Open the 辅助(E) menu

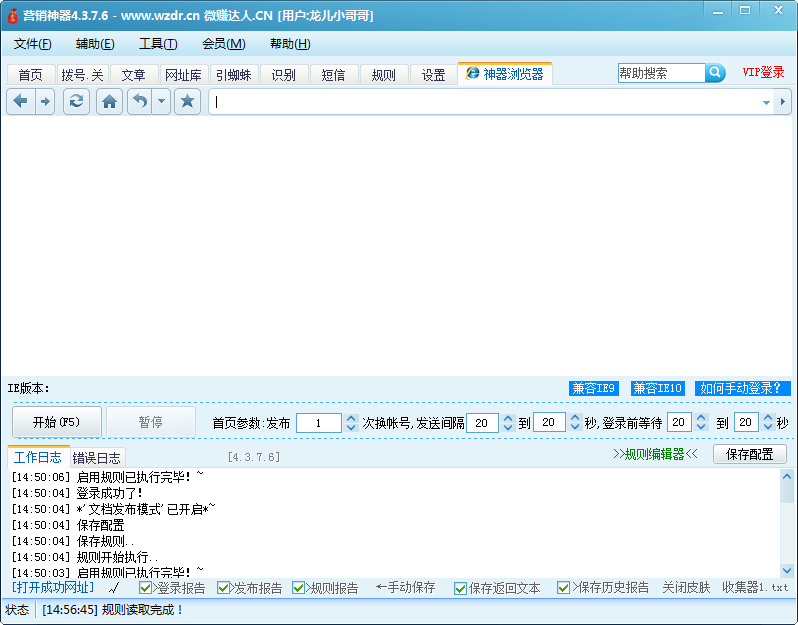coord(95,44)
